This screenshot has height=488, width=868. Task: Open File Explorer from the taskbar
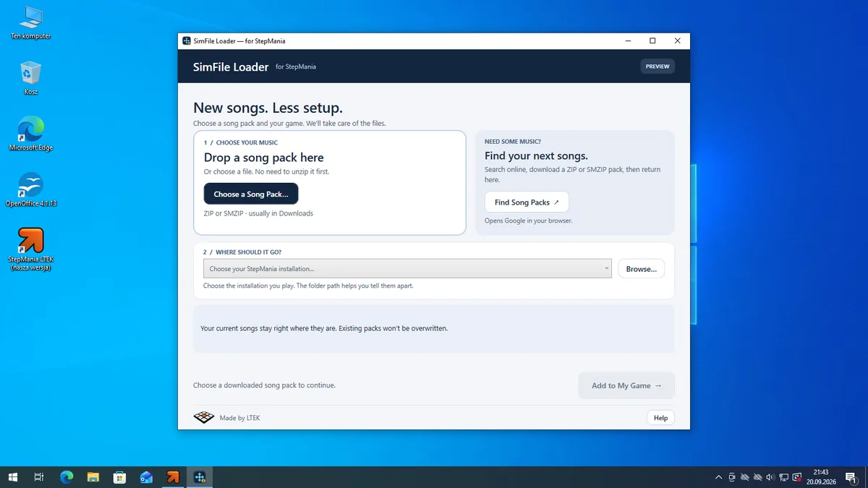(x=93, y=477)
